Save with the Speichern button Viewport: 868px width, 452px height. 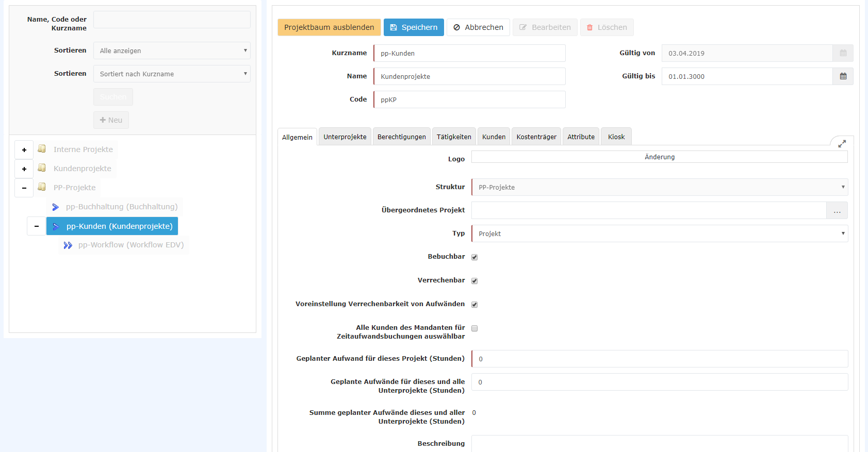[x=414, y=27]
